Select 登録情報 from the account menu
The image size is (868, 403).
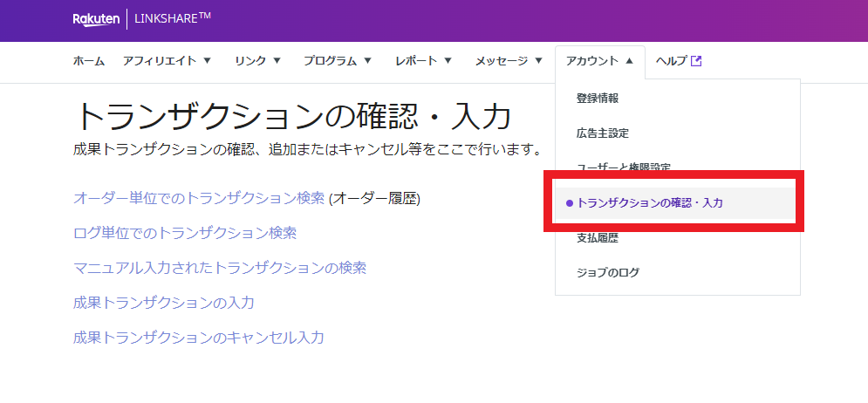click(598, 99)
